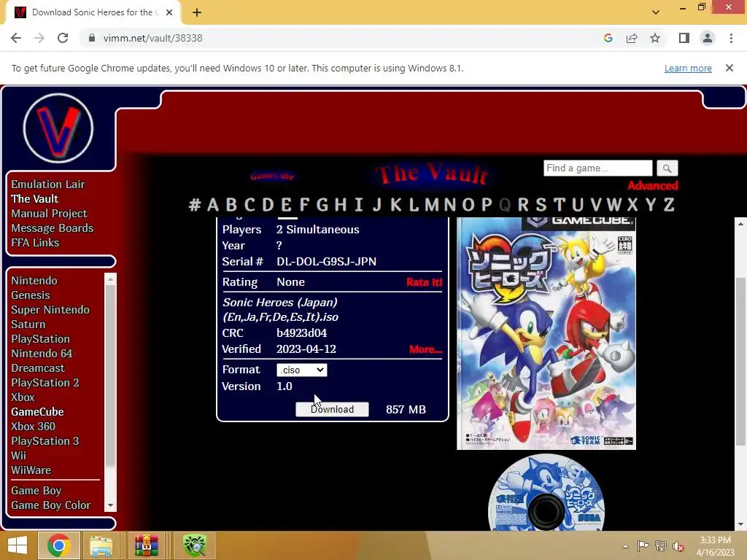Click the # symbol in the alphabet
This screenshot has height=560, width=747.
(x=194, y=205)
